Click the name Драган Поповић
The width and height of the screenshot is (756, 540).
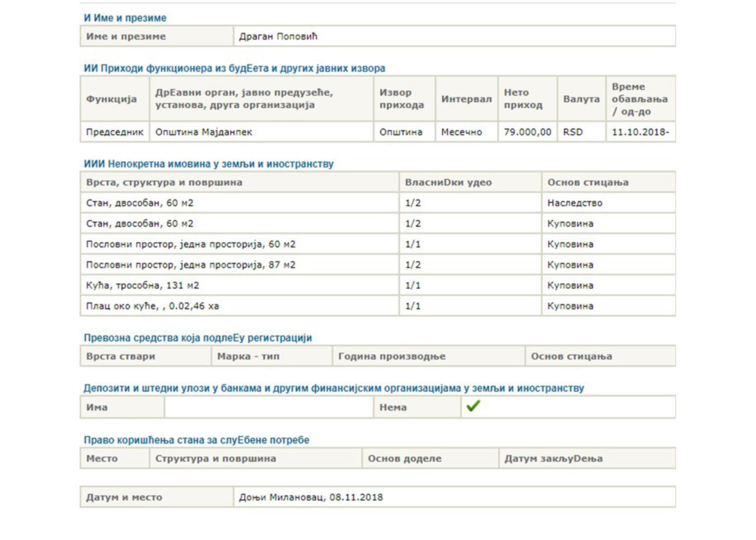pyautogui.click(x=278, y=36)
